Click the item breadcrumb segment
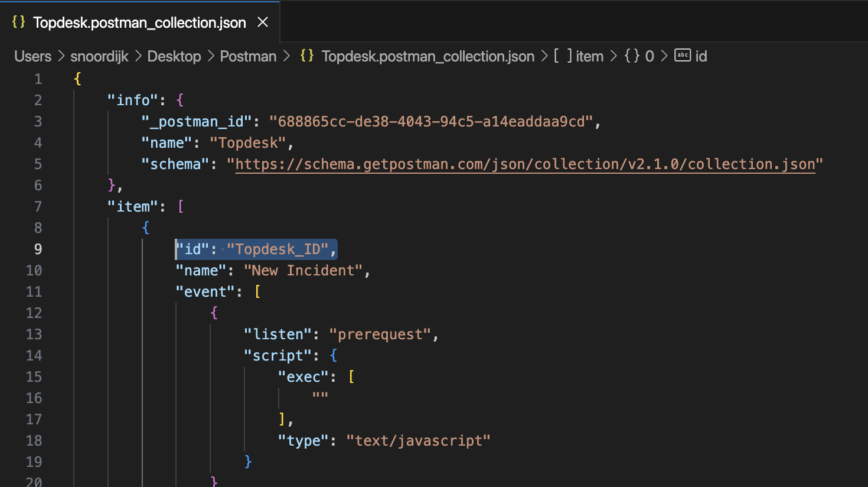Screen dimensions: 868x487 589,56
